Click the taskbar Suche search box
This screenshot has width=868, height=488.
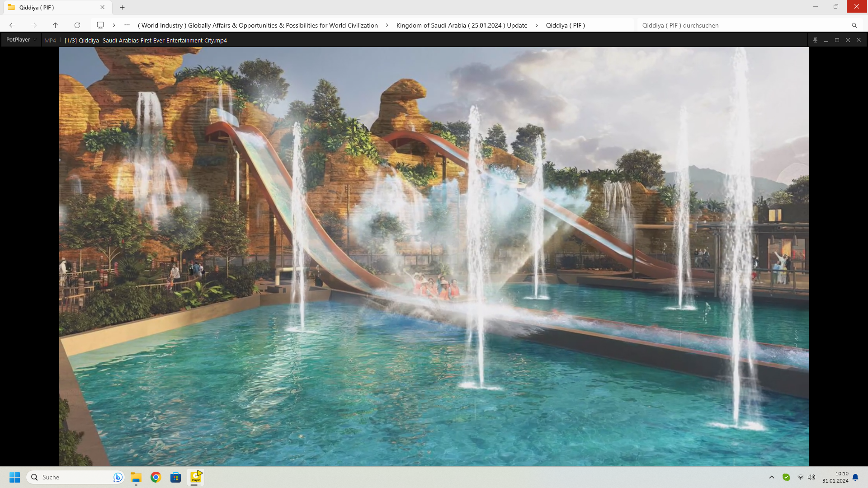click(x=75, y=477)
